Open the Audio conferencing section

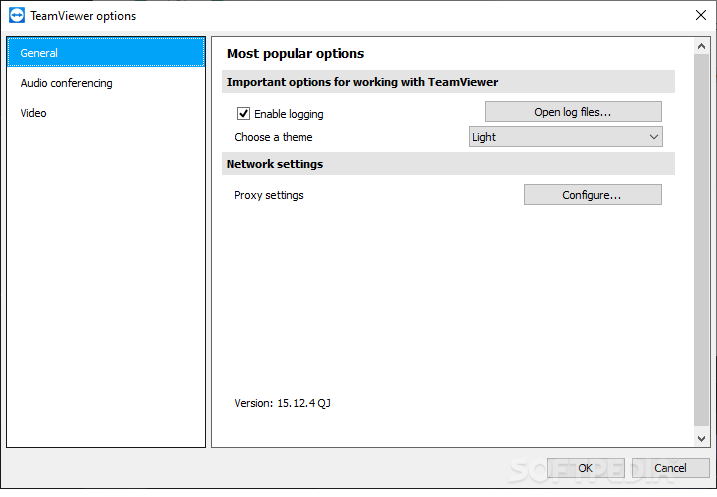pyautogui.click(x=106, y=83)
